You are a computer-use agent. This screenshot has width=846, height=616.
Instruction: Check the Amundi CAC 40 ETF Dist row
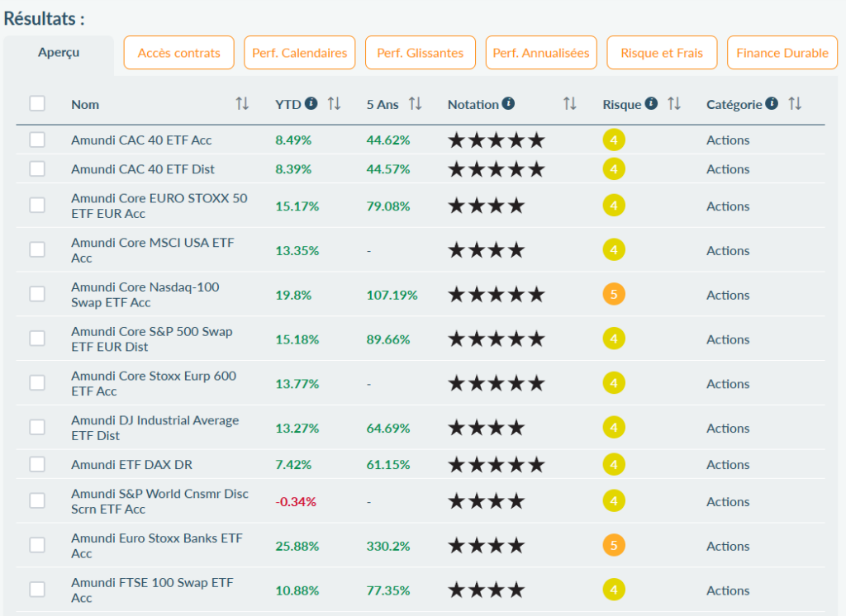click(37, 168)
